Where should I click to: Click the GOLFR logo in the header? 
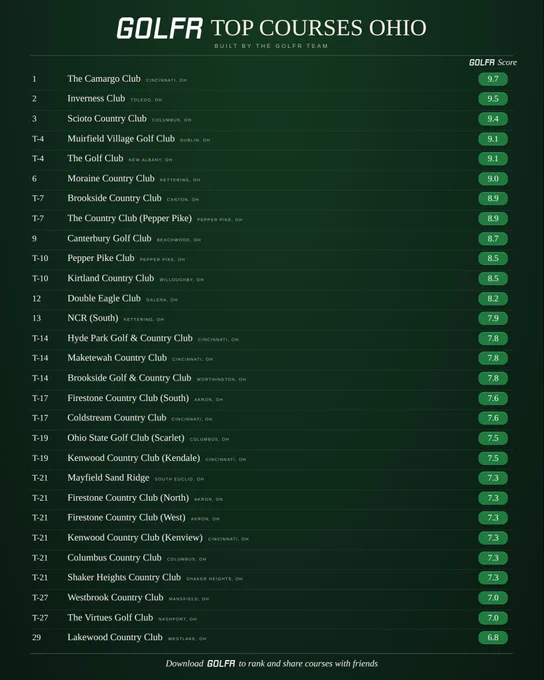(x=160, y=28)
